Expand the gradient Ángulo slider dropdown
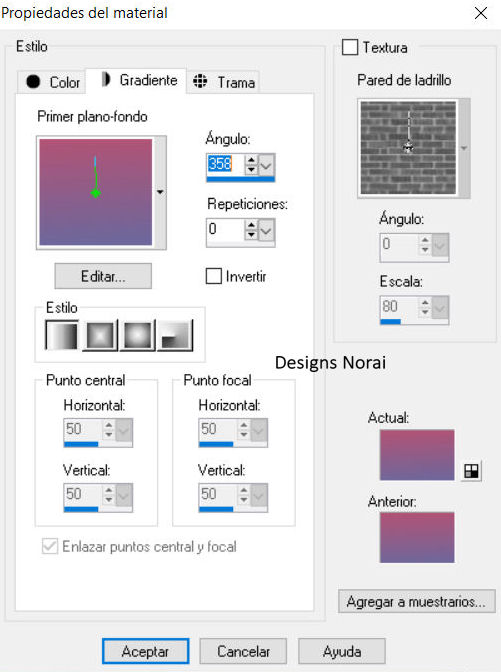501x672 pixels. point(266,165)
